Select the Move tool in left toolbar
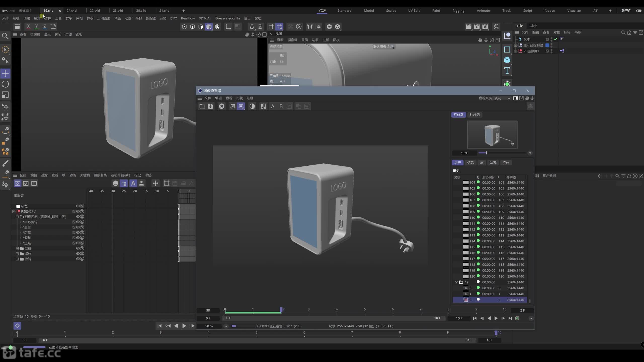This screenshot has width=644, height=362. pyautogui.click(x=5, y=73)
